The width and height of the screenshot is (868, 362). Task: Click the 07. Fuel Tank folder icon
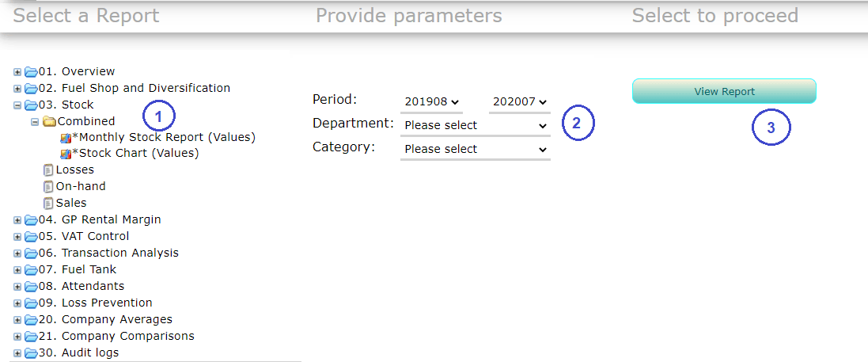pos(31,269)
